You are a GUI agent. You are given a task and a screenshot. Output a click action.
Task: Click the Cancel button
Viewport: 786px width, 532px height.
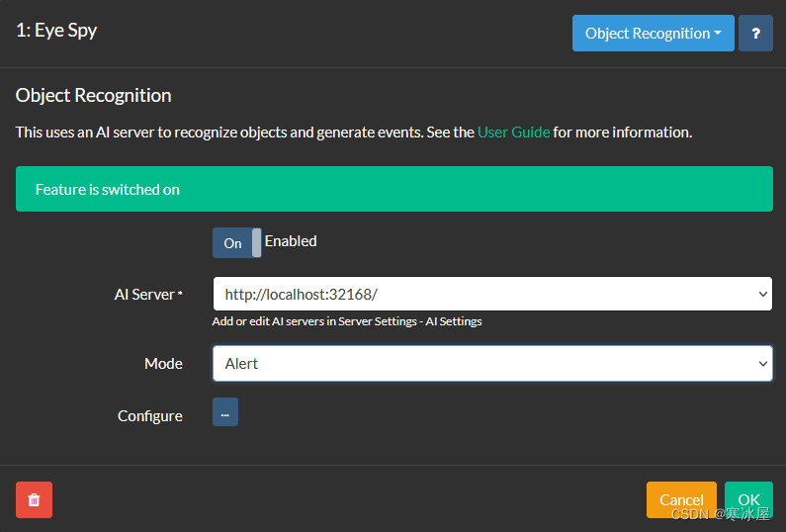click(x=681, y=499)
